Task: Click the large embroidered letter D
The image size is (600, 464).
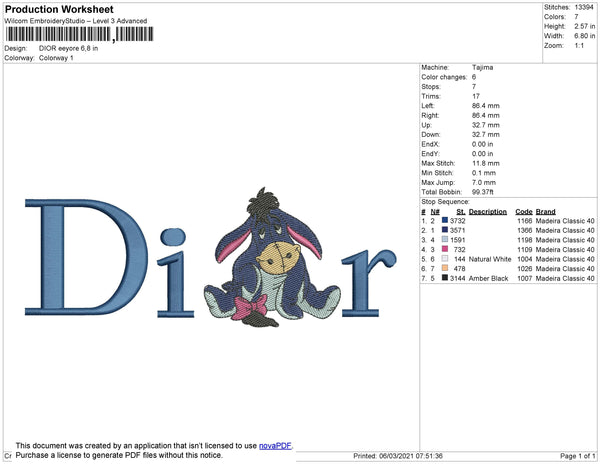Action: coord(86,257)
